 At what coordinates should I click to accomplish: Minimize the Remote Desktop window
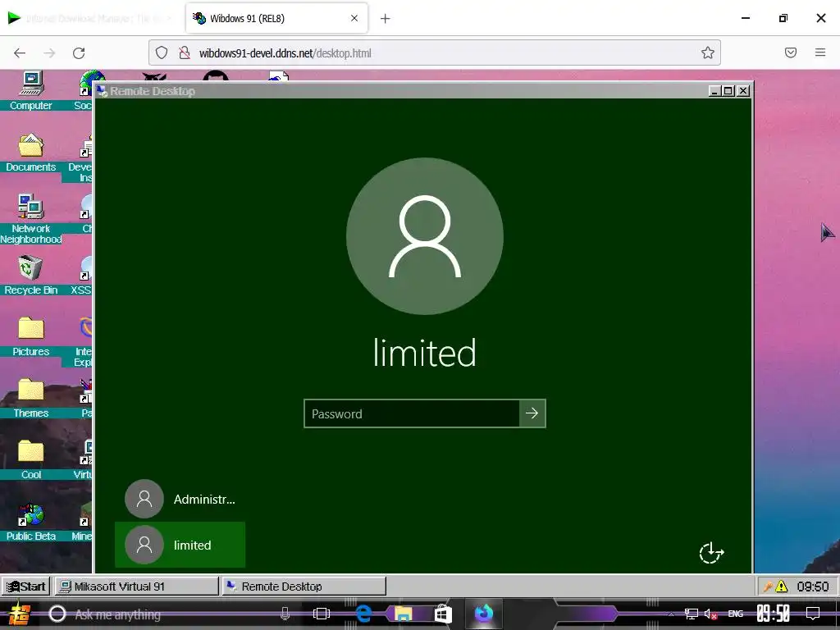tap(714, 91)
